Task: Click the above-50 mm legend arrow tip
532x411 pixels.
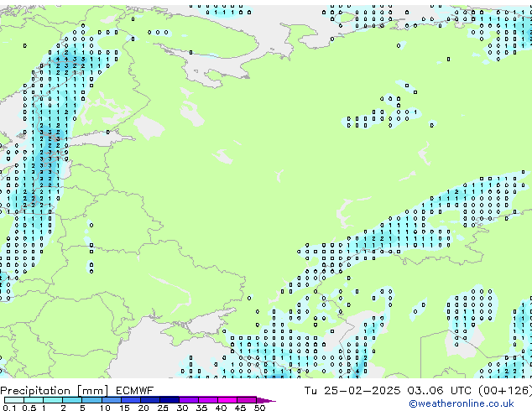Action: 266,400
